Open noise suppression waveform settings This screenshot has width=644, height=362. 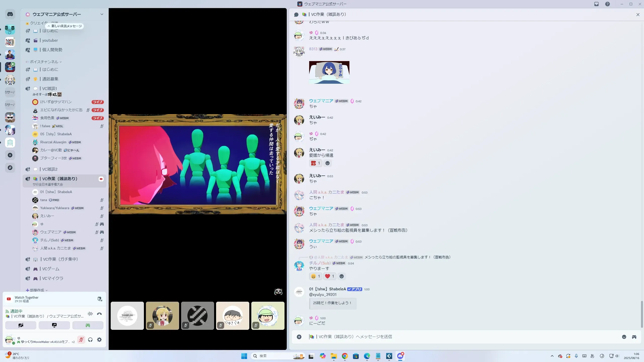[90, 314]
